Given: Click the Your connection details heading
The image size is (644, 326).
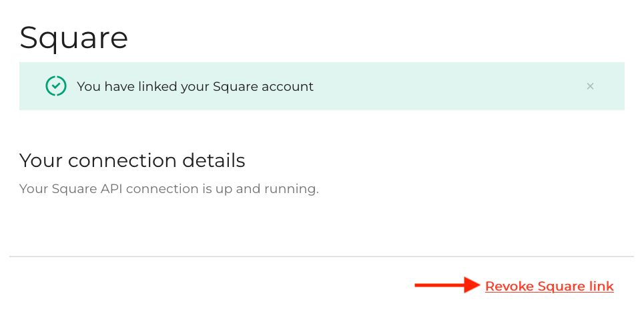Looking at the screenshot, I should click(x=132, y=161).
